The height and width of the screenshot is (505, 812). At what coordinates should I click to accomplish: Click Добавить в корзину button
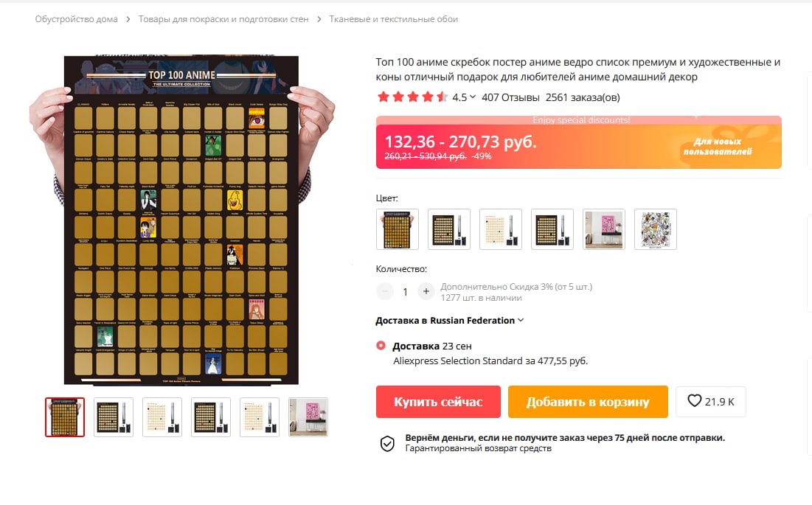pyautogui.click(x=588, y=402)
